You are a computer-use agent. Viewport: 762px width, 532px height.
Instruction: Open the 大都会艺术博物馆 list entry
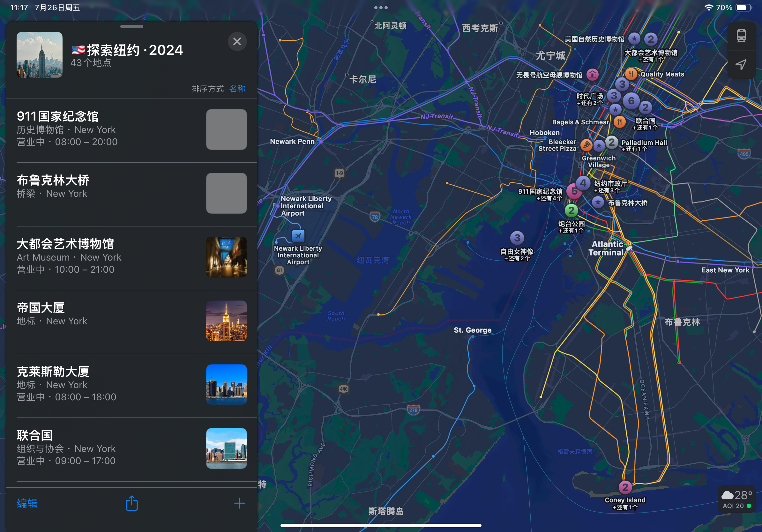pyautogui.click(x=132, y=258)
